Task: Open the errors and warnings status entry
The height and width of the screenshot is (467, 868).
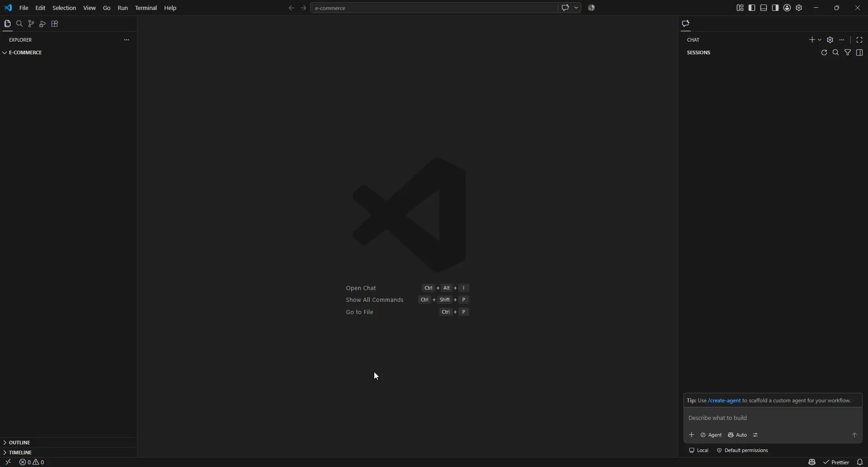Action: click(x=32, y=462)
